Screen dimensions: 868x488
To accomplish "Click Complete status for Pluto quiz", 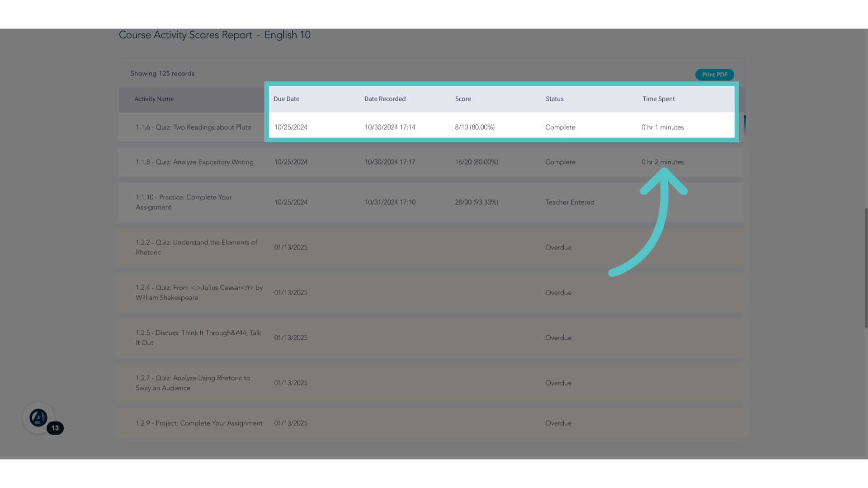I will click(560, 127).
